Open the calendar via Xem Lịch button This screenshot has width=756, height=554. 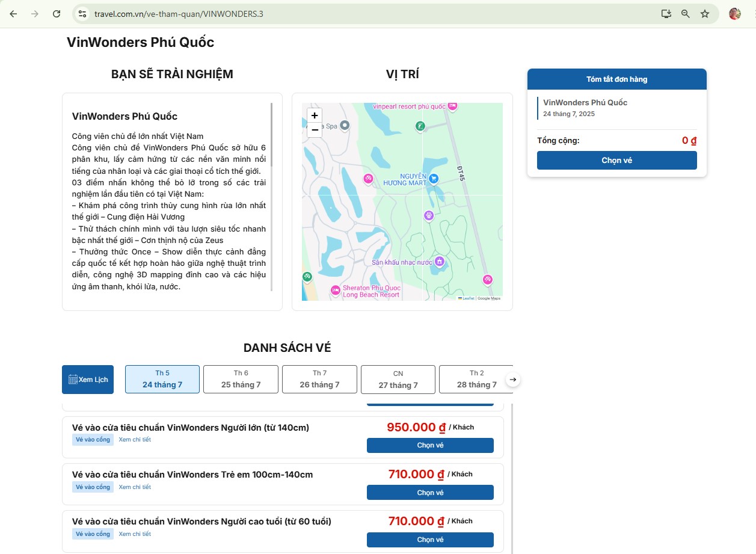(x=88, y=380)
